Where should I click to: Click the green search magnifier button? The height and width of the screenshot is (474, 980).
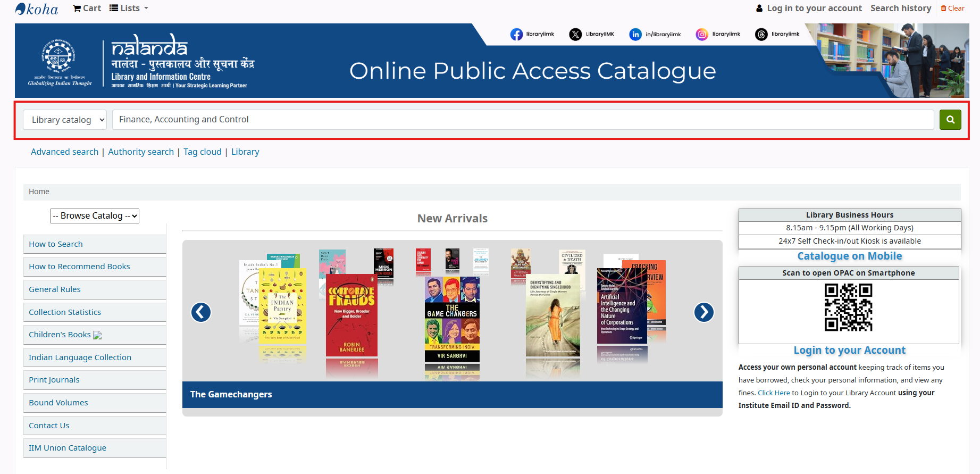(x=950, y=120)
